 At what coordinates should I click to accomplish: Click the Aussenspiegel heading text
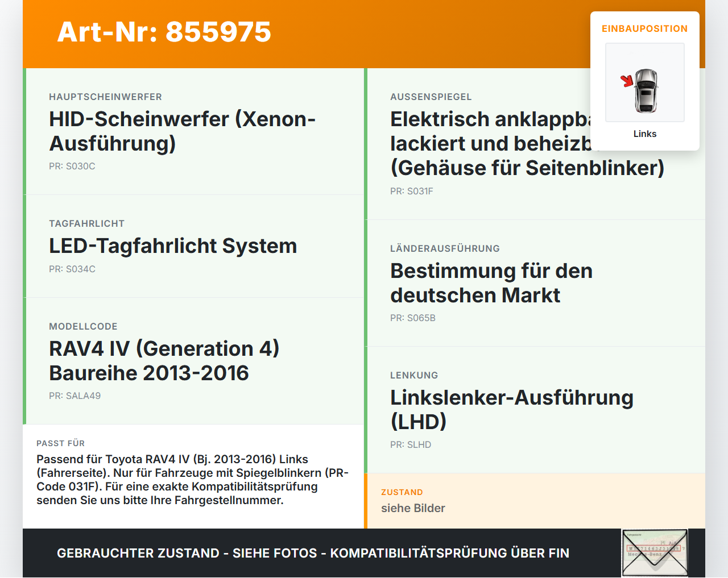(431, 97)
